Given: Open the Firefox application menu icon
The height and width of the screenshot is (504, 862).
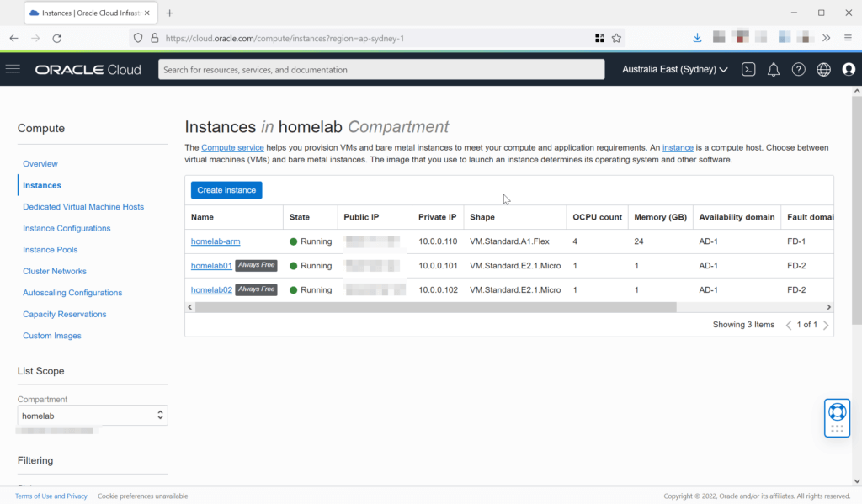Looking at the screenshot, I should [849, 38].
